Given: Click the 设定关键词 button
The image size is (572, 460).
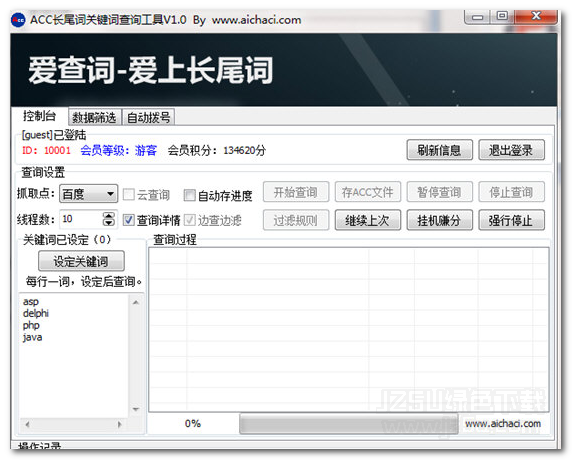Looking at the screenshot, I should pos(81,261).
